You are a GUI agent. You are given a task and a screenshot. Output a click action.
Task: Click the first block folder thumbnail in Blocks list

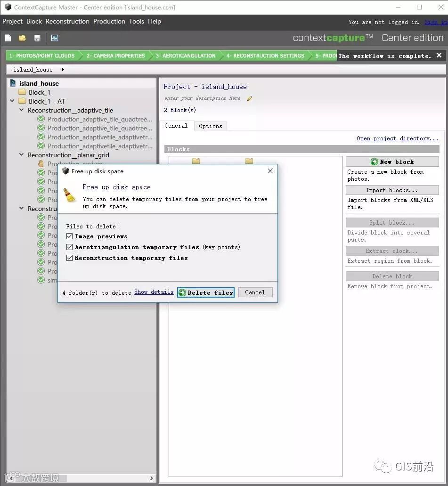(x=196, y=161)
